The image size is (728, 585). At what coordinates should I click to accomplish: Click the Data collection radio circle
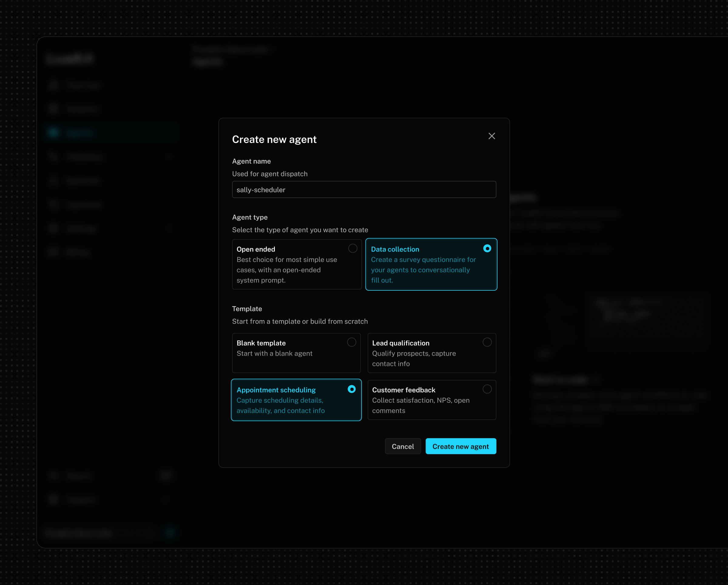487,248
